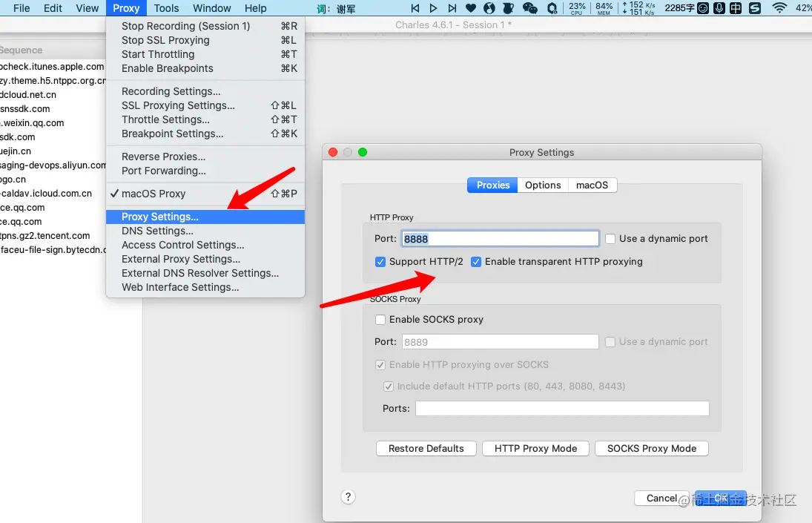Image resolution: width=812 pixels, height=523 pixels.
Task: Open External Proxy Settings...
Action: [x=205, y=259]
